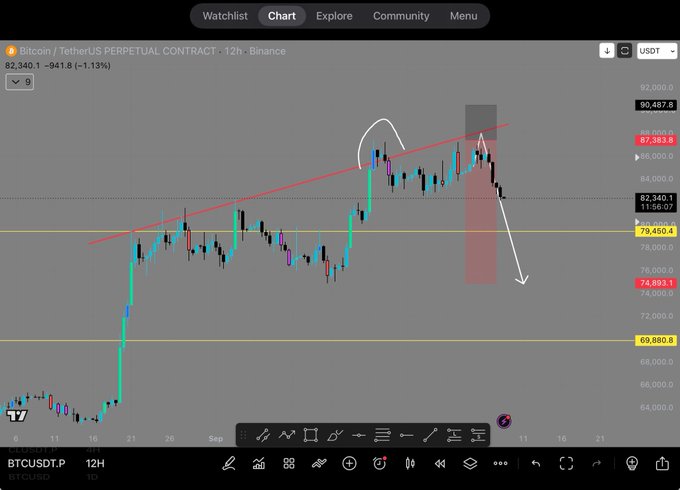Viewport: 680px width, 490px height.
Task: Click the rewind replay icon
Action: [440, 464]
